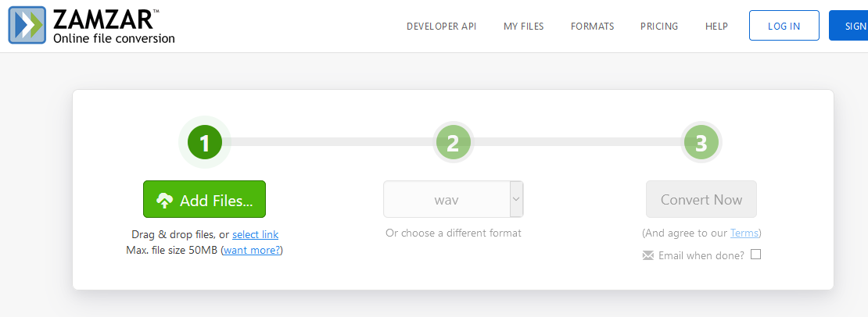Click the step 3 circle
Viewport: 868px width, 317px height.
coord(701,142)
